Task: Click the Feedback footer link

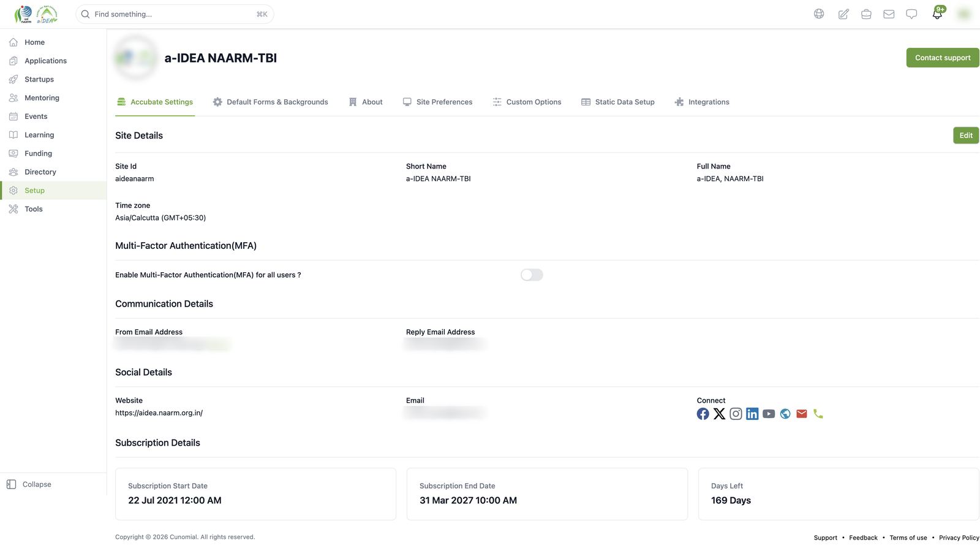Action: [863, 538]
